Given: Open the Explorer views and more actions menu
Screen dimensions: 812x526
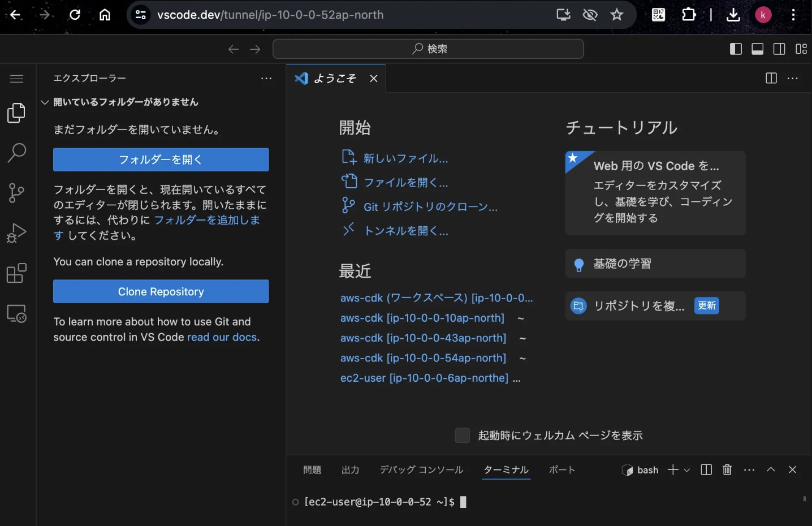Looking at the screenshot, I should click(266, 79).
